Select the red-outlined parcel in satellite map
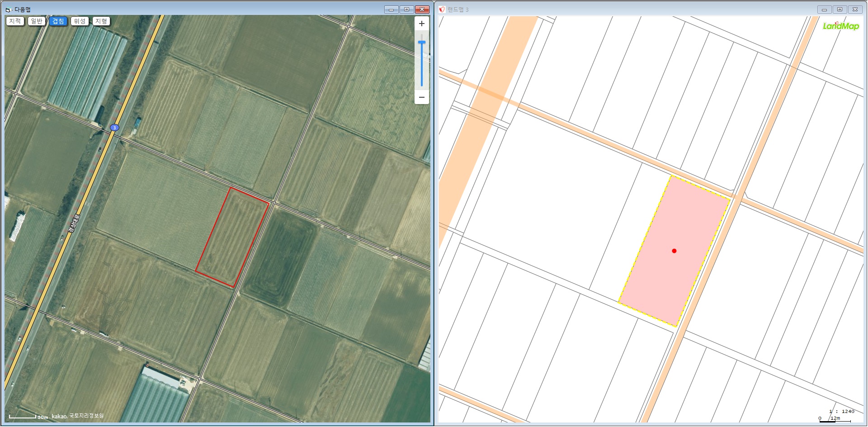 click(x=233, y=237)
